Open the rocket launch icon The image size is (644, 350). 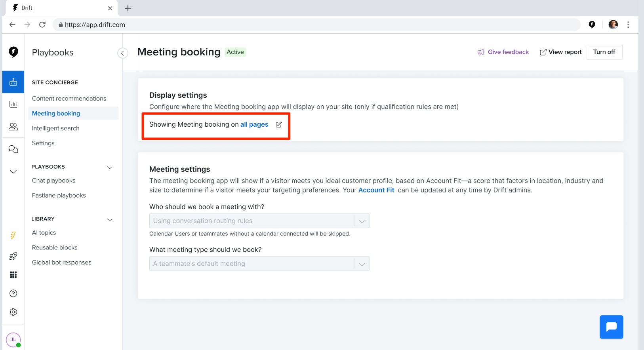click(x=13, y=256)
